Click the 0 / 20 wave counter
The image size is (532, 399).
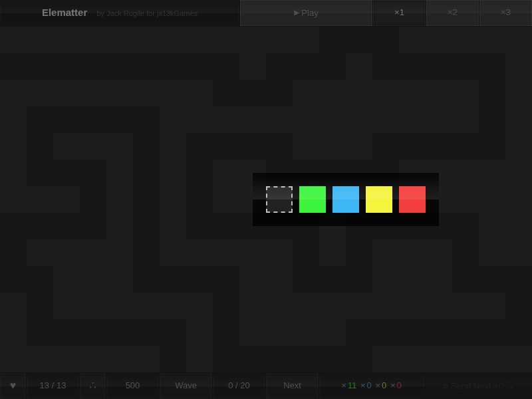pyautogui.click(x=239, y=386)
